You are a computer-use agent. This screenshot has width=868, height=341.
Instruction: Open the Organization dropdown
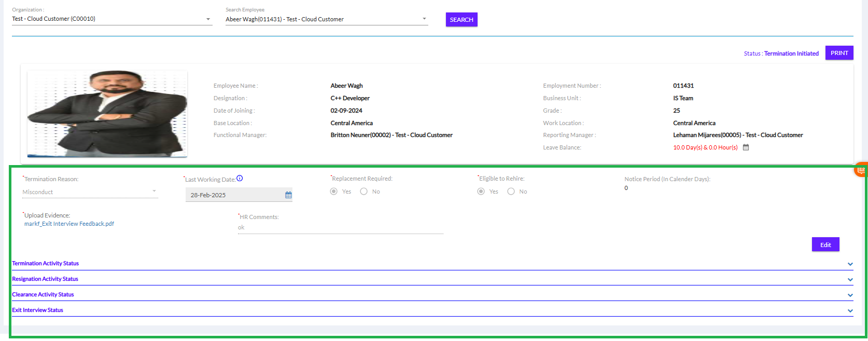click(112, 19)
